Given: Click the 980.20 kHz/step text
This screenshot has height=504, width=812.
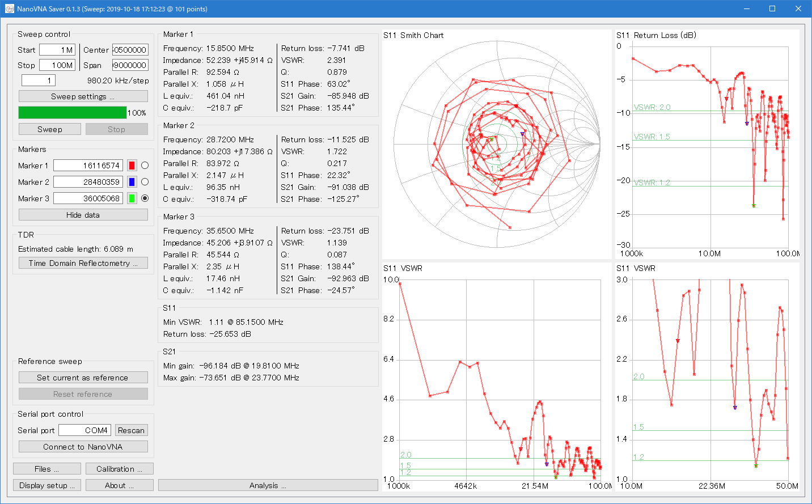Looking at the screenshot, I should tap(118, 81).
